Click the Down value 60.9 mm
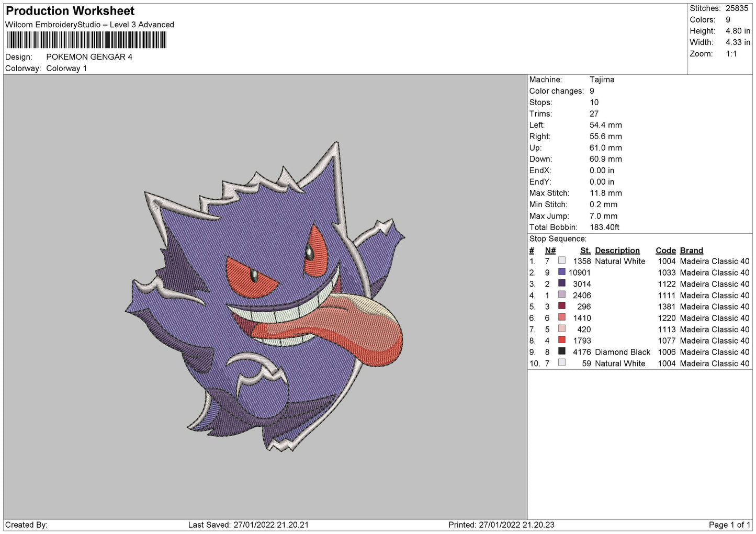The width and height of the screenshot is (756, 534). [x=605, y=159]
